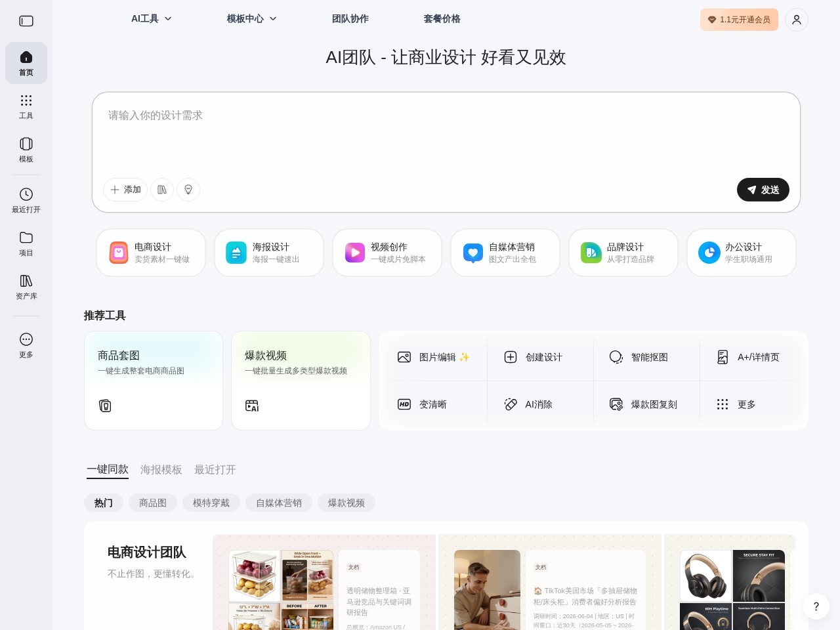Click the lightbulb inspiration icon in prompt box
Screen dimensions: 840x630
[188, 190]
